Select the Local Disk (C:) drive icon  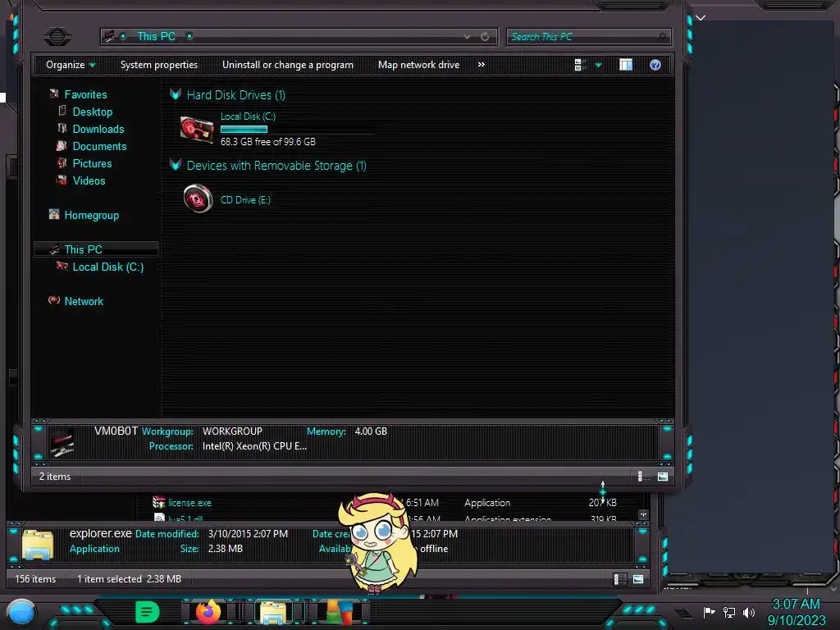[x=197, y=129]
